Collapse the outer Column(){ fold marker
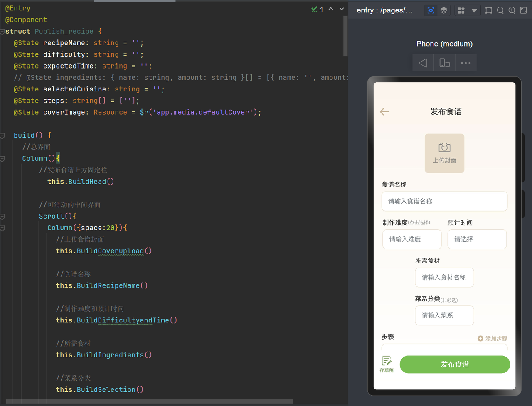The height and width of the screenshot is (406, 532). pyautogui.click(x=2, y=159)
